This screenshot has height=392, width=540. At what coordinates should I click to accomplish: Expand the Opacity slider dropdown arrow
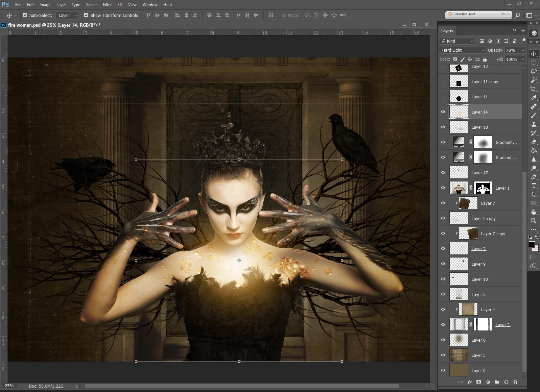coord(522,50)
